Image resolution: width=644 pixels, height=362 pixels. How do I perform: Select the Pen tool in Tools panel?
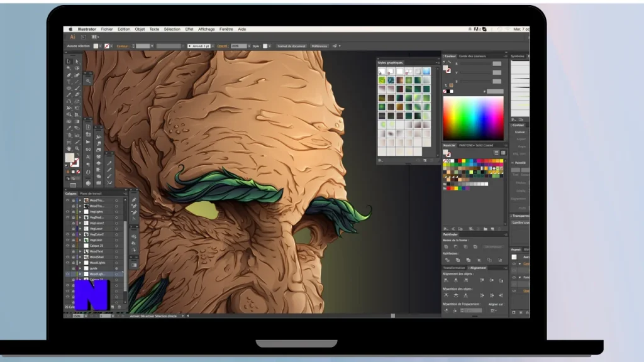pyautogui.click(x=69, y=75)
